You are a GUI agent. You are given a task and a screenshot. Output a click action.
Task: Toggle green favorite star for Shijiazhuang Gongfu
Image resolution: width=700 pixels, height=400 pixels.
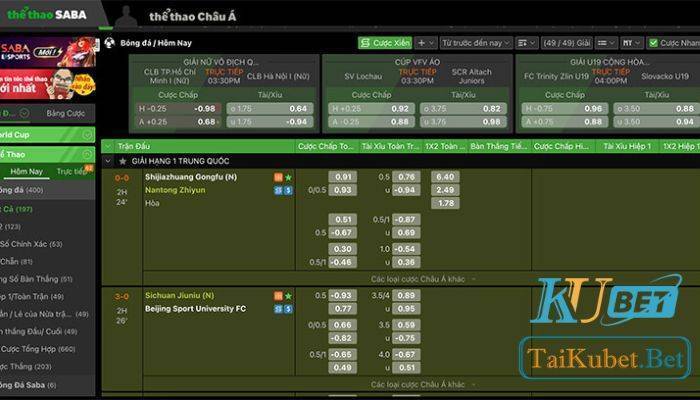pos(288,178)
